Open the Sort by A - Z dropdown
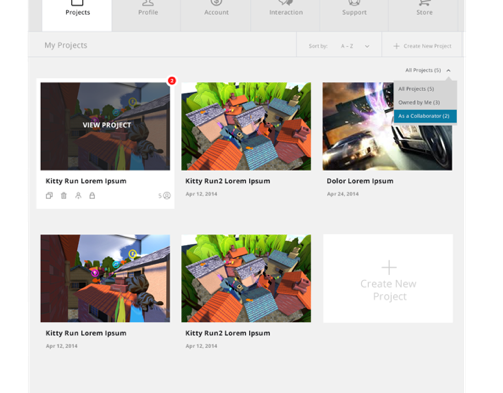This screenshot has width=503, height=393. [354, 46]
